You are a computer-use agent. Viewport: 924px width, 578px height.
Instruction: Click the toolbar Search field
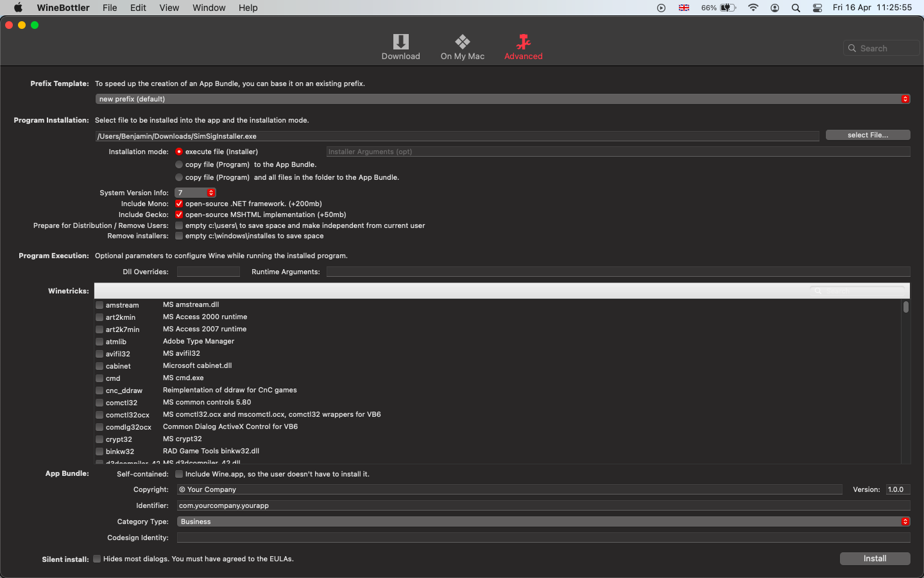click(881, 48)
